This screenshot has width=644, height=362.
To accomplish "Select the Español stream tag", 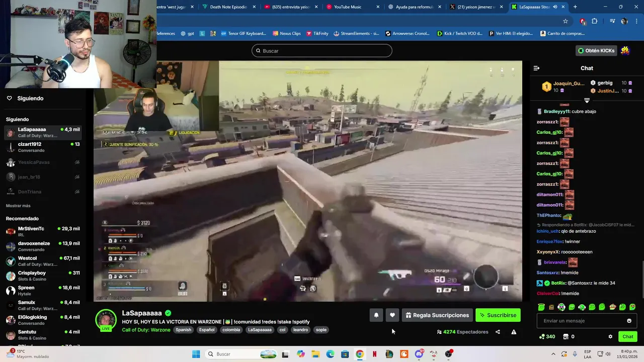I will pyautogui.click(x=207, y=330).
